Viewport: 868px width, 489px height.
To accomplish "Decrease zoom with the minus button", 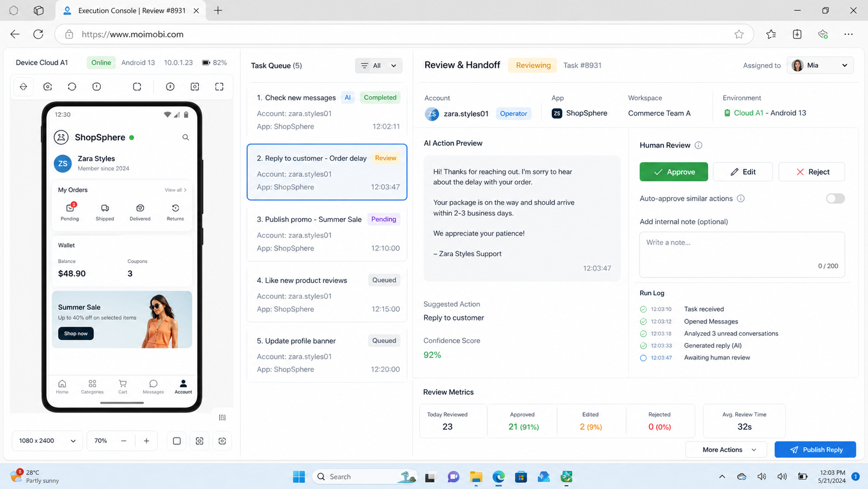I will 124,441.
